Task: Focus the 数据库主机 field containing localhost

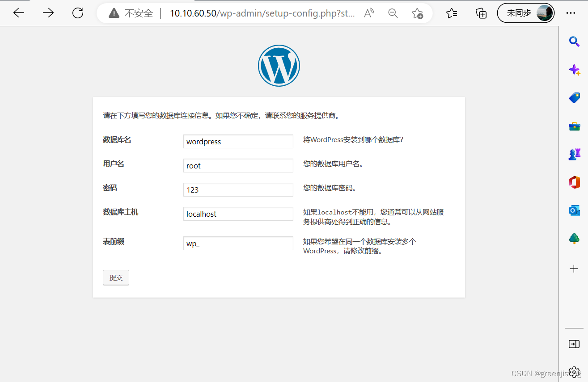Action: tap(238, 214)
